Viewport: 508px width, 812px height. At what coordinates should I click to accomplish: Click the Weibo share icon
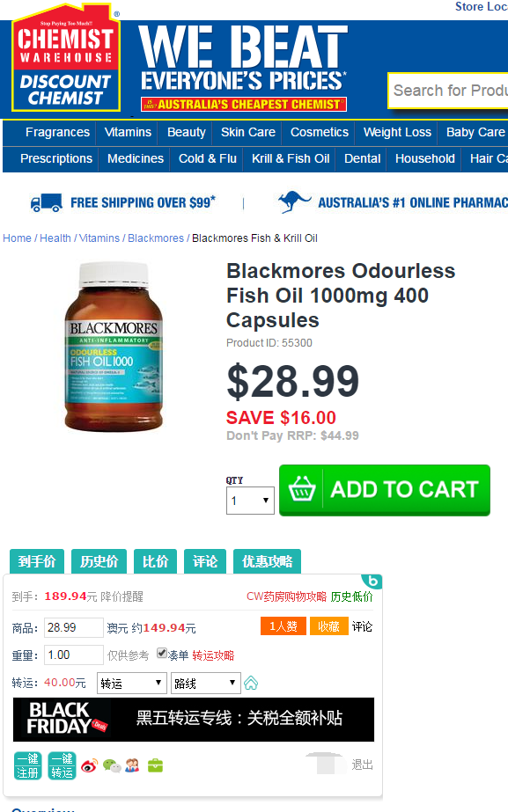[x=89, y=765]
